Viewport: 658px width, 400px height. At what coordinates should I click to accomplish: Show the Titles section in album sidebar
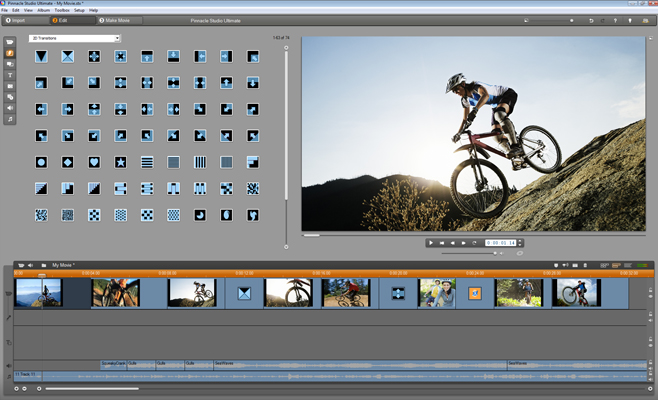pyautogui.click(x=10, y=75)
